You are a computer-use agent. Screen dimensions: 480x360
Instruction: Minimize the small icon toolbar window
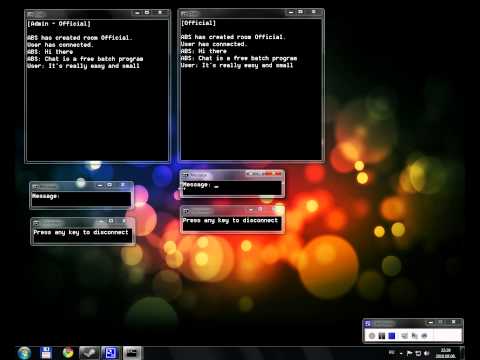coord(431,323)
